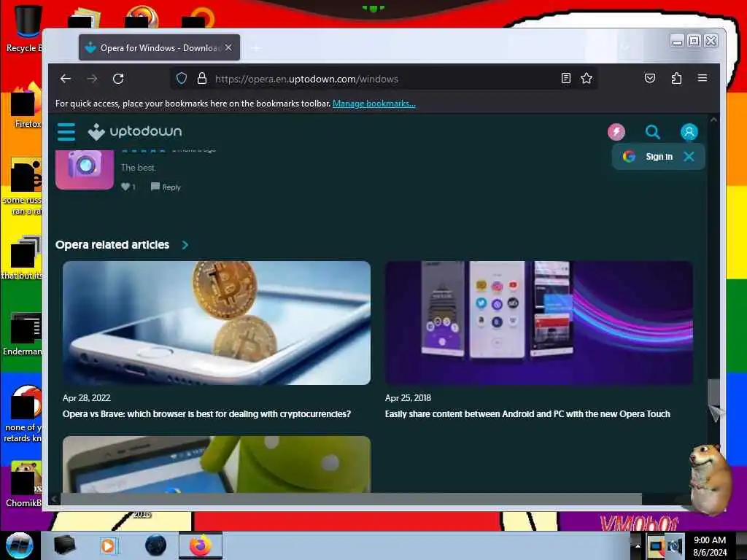Save page to Pocket
Viewport: 747px width, 560px height.
click(650, 78)
